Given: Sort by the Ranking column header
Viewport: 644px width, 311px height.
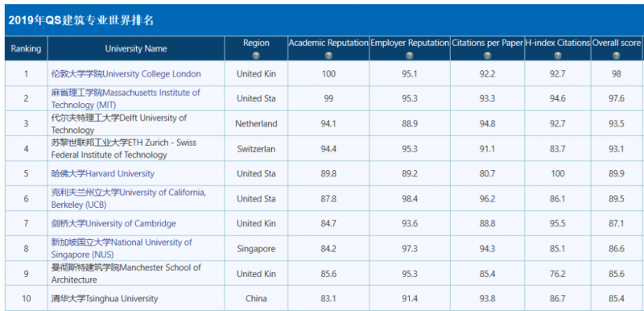Looking at the screenshot, I should click(x=27, y=48).
